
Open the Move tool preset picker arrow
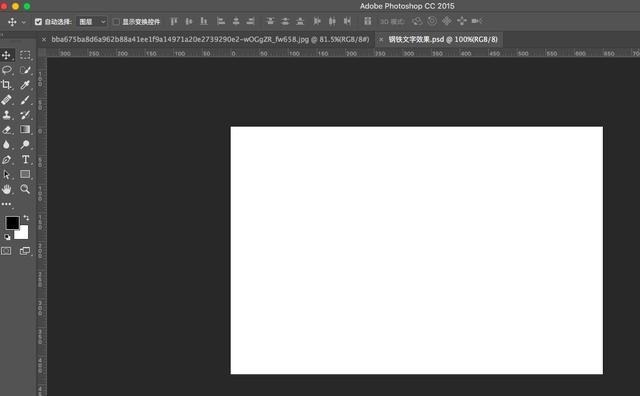click(x=24, y=22)
